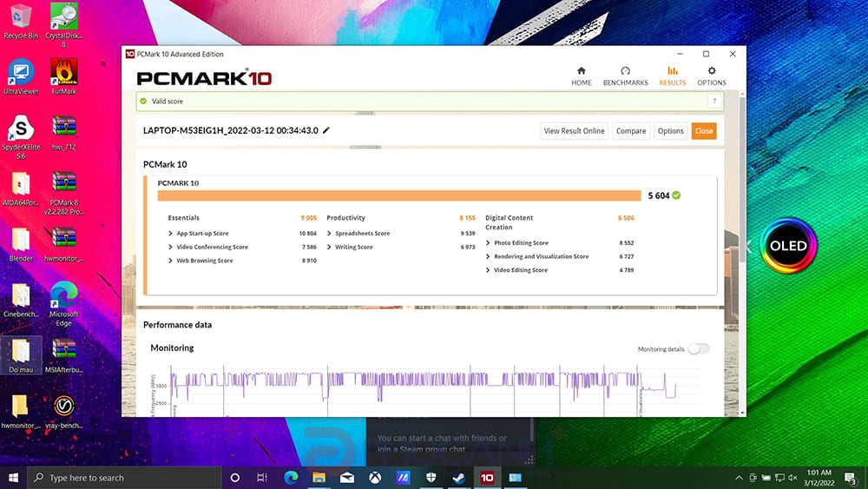Click the pencil icon to rename result
This screenshot has height=489, width=868.
pos(326,130)
